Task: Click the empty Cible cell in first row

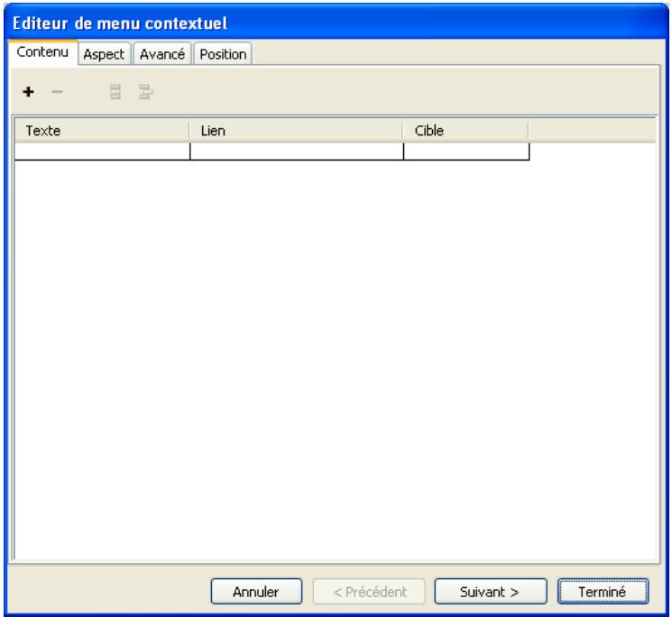Action: point(466,152)
